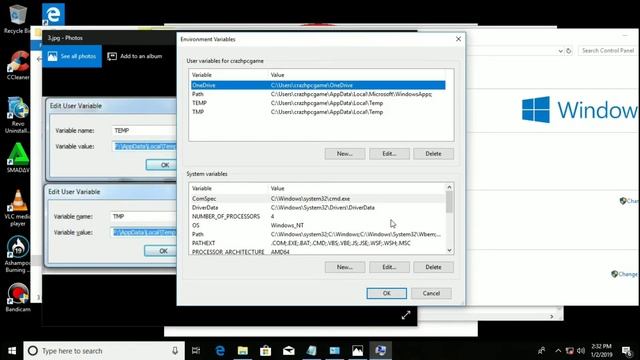Select the Path system variable row
The image size is (640, 360).
tap(318, 234)
